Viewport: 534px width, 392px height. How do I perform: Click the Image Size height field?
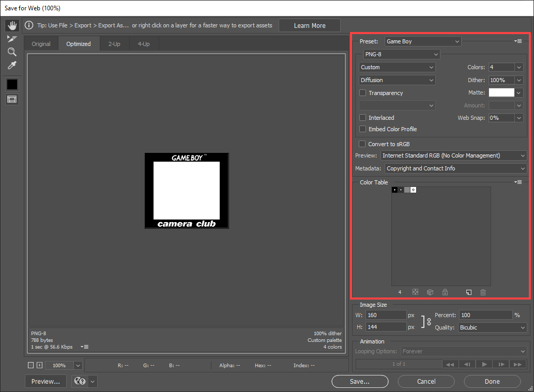[386, 327]
